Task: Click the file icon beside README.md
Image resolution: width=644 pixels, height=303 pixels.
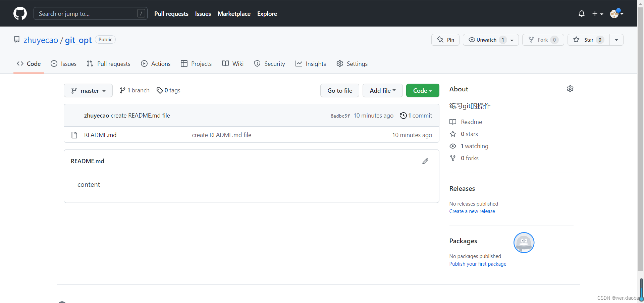Action: (x=74, y=135)
